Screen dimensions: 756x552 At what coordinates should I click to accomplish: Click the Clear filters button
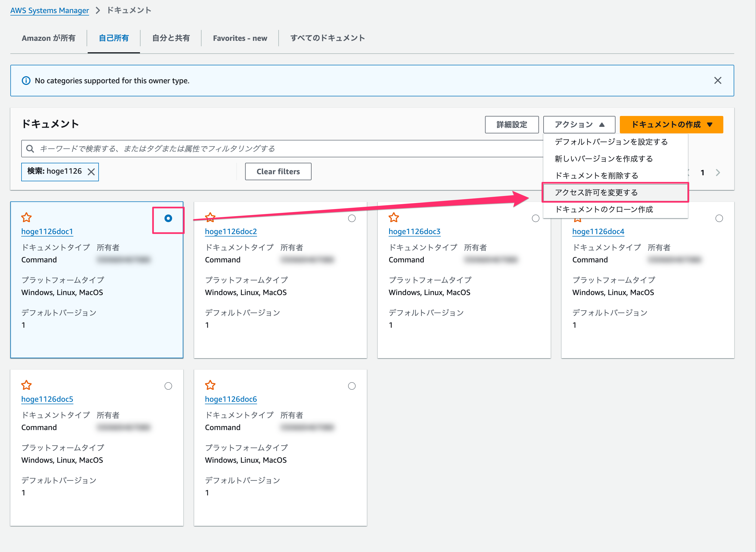tap(278, 171)
